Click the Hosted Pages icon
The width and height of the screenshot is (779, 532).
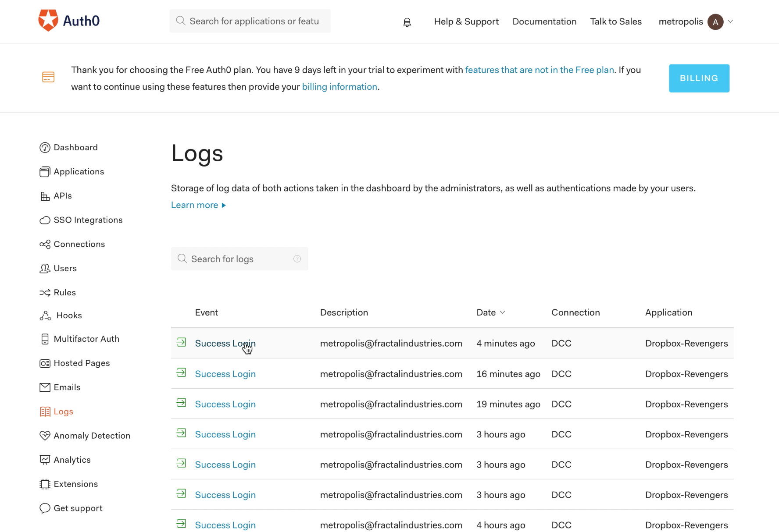pos(45,363)
